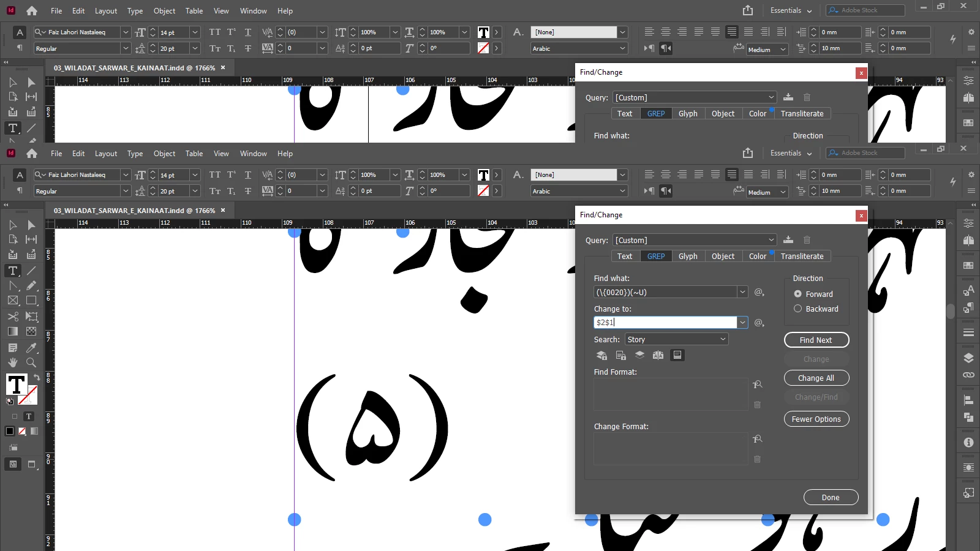Click the Change to field containing $2$1

(x=665, y=323)
